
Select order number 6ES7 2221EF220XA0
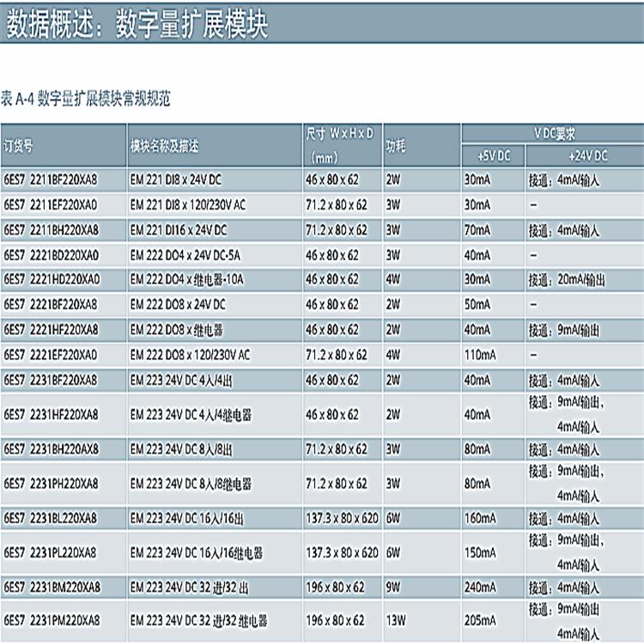coord(51,355)
